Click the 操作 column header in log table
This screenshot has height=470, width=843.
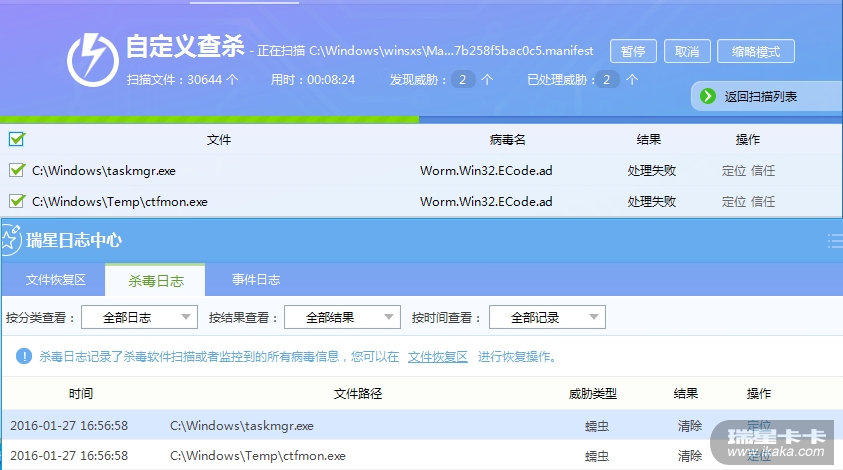[759, 394]
